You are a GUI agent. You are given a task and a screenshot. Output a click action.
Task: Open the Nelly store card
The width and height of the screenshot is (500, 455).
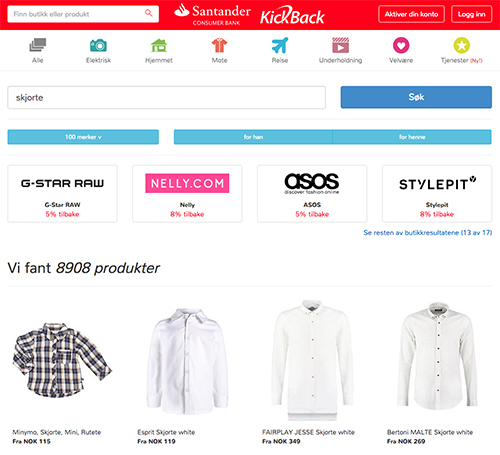coord(187,194)
